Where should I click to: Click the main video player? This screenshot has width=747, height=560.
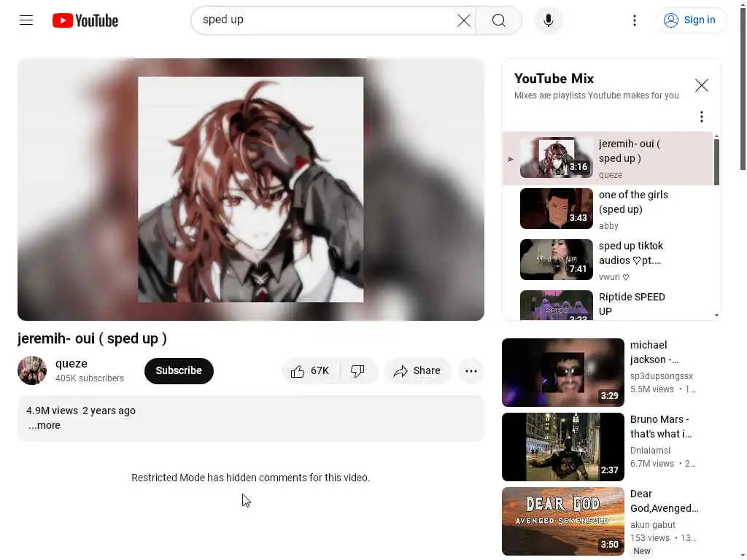(x=251, y=190)
